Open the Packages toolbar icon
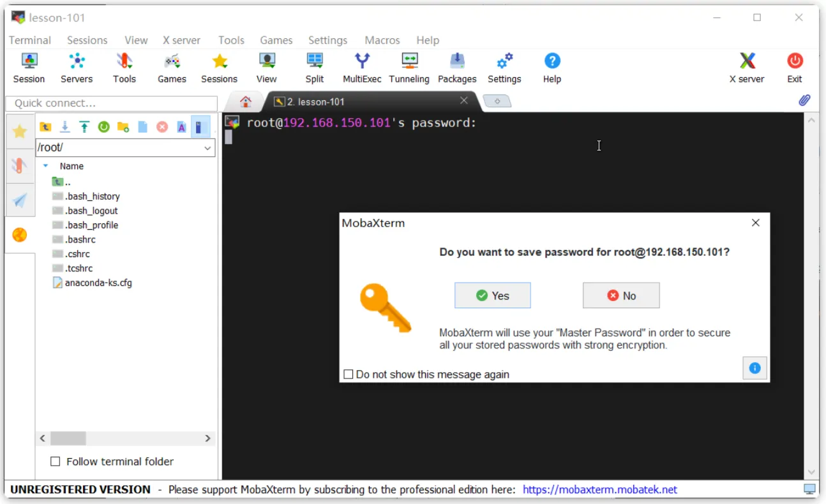The height and width of the screenshot is (504, 826). (x=457, y=68)
